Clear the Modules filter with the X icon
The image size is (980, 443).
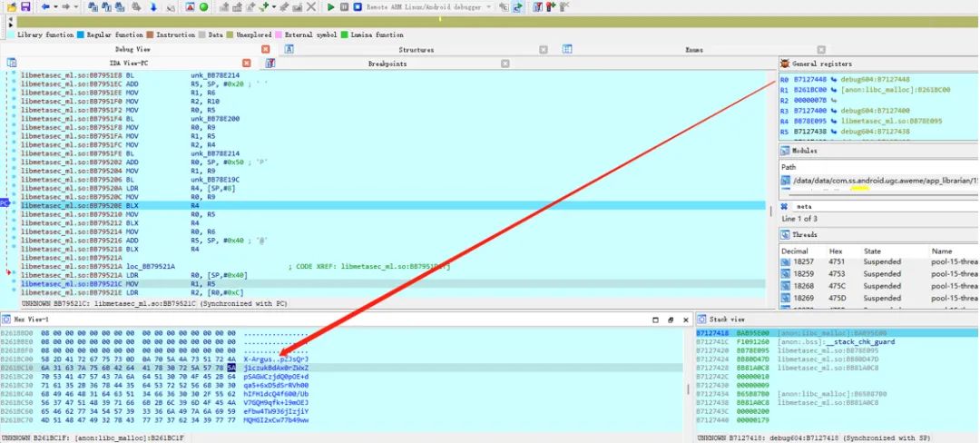[x=784, y=205]
